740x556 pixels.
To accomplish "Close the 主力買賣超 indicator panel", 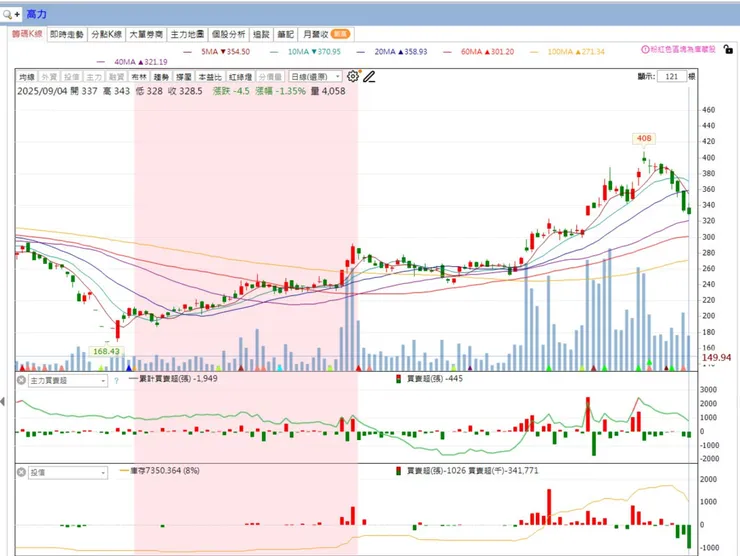I will (x=21, y=380).
